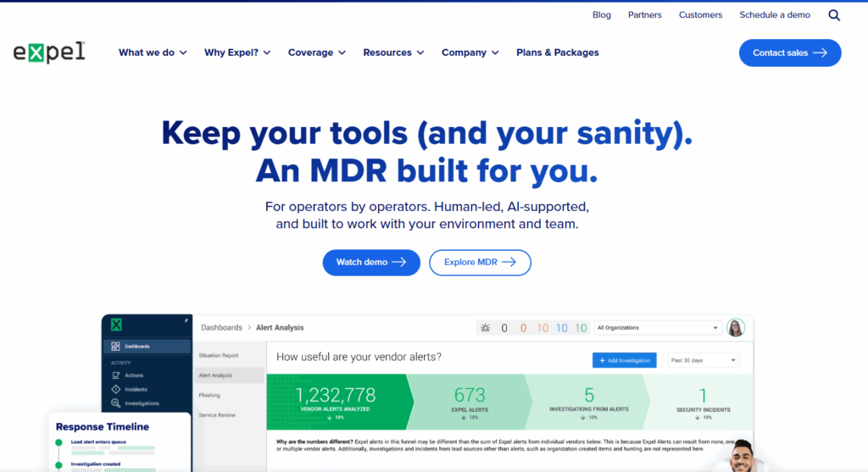Viewport: 868px width, 472px height.
Task: Click the 1 Security Incidents stage
Action: (x=703, y=403)
